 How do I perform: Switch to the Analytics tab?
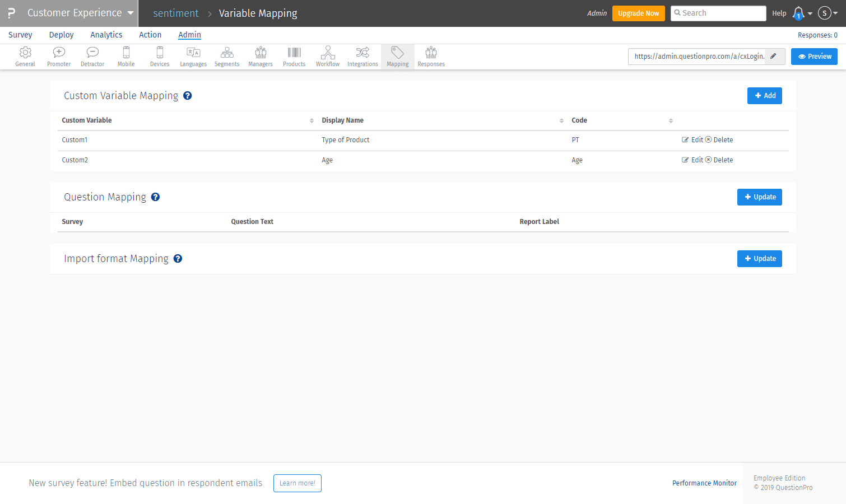coord(106,35)
